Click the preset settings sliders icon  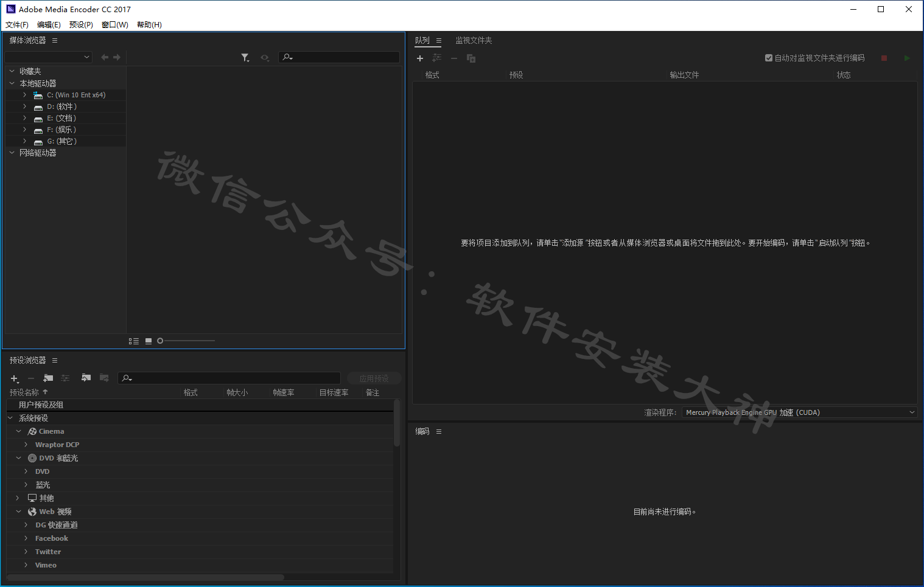(65, 378)
